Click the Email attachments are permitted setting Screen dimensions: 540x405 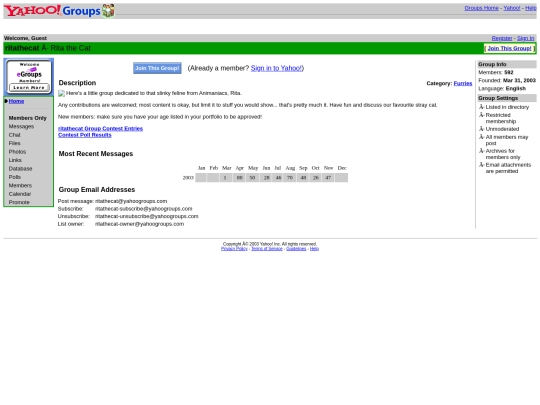[508, 168]
